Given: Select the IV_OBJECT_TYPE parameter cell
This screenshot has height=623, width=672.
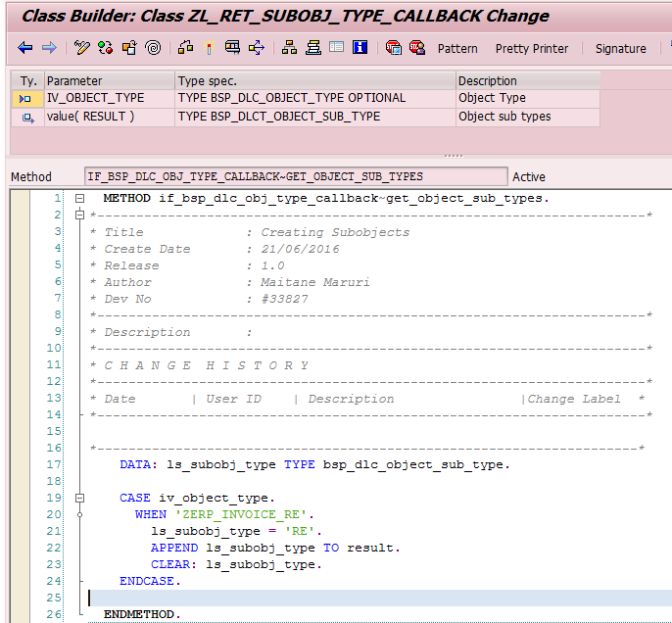Looking at the screenshot, I should (x=110, y=98).
